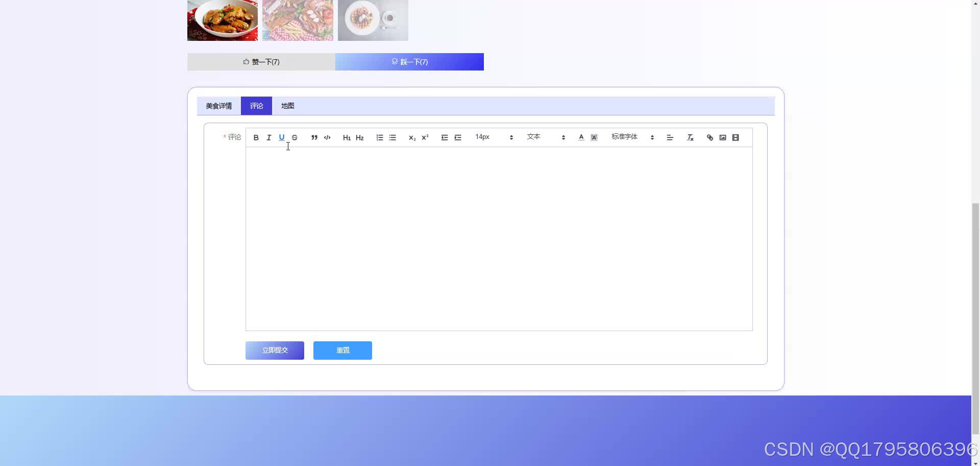Insert an image into the comment
Viewport: 980px width, 466px height.
click(x=723, y=137)
